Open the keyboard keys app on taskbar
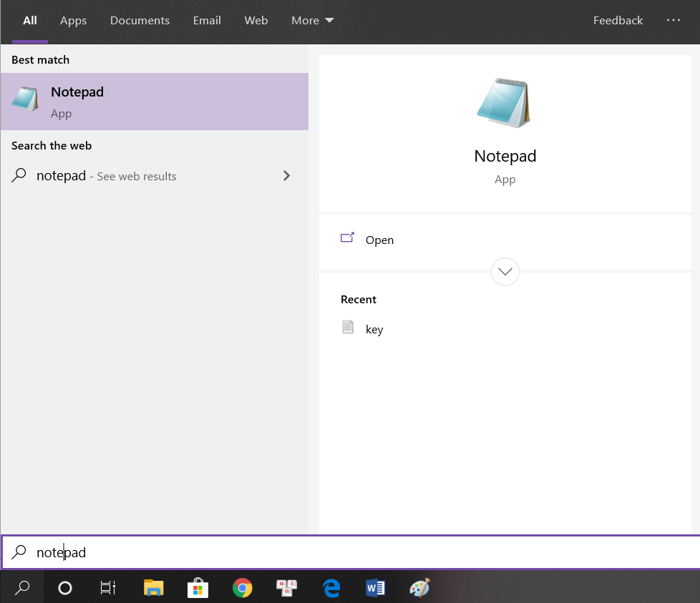Image resolution: width=700 pixels, height=603 pixels. pos(286,588)
